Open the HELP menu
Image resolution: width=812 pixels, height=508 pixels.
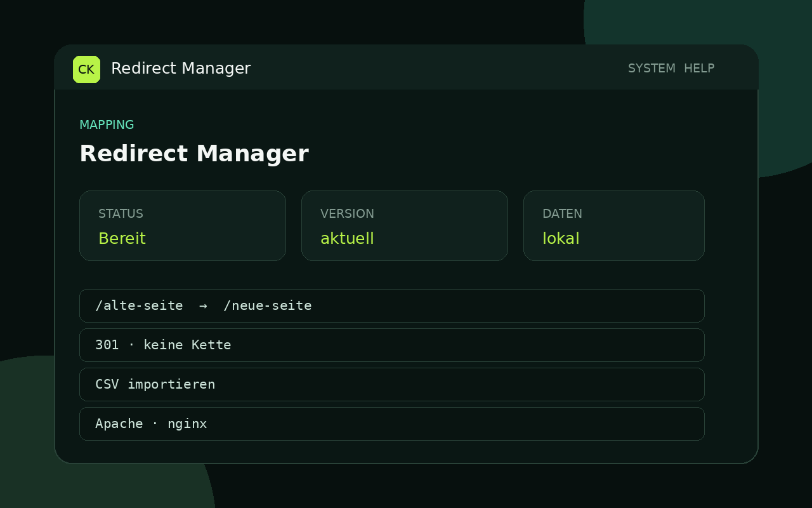(699, 69)
